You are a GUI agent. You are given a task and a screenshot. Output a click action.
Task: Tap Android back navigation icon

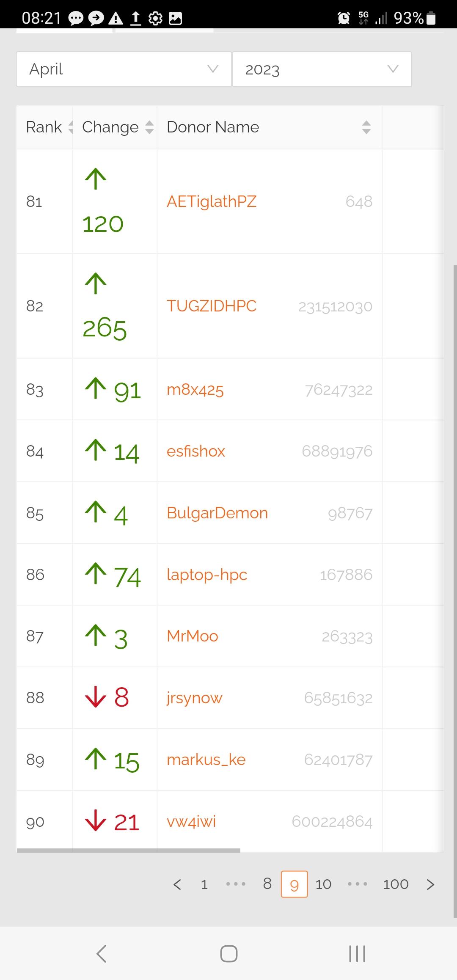(101, 954)
